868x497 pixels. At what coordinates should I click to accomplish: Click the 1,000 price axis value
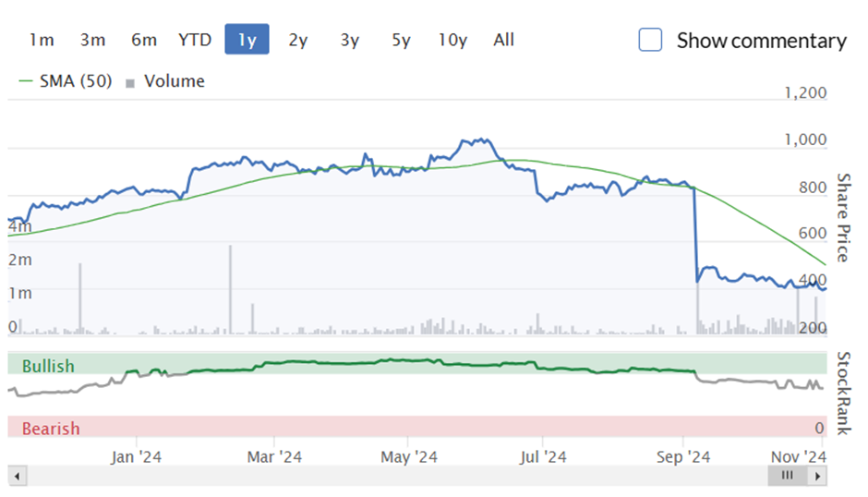pos(805,139)
